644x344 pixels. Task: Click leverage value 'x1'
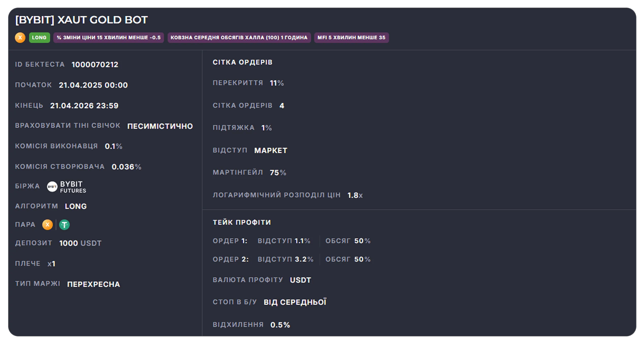pos(52,264)
